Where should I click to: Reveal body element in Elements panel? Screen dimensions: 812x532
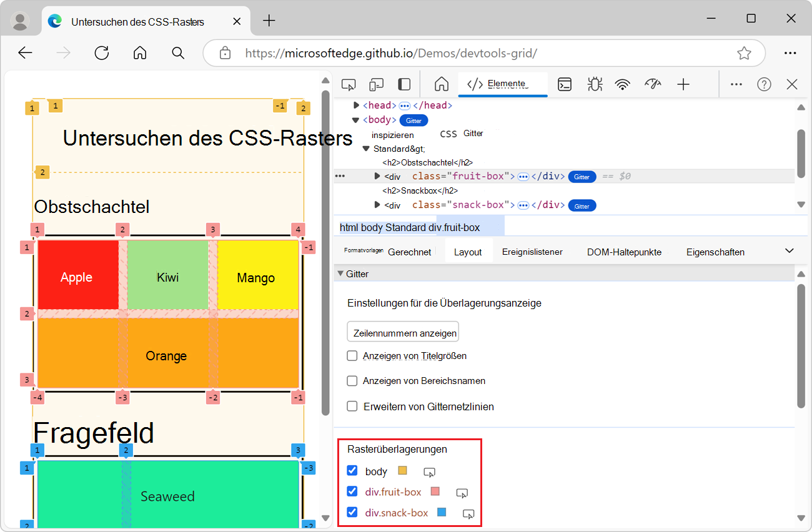coord(428,472)
